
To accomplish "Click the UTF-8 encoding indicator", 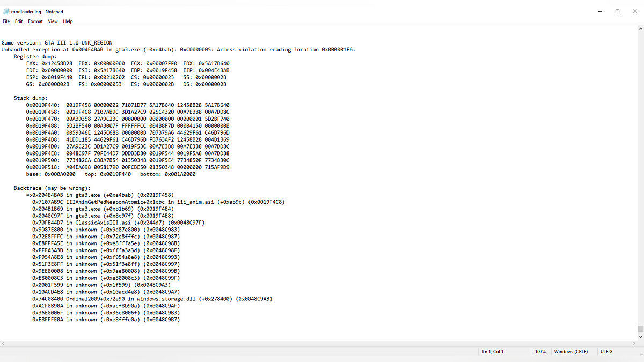I will click(606, 352).
